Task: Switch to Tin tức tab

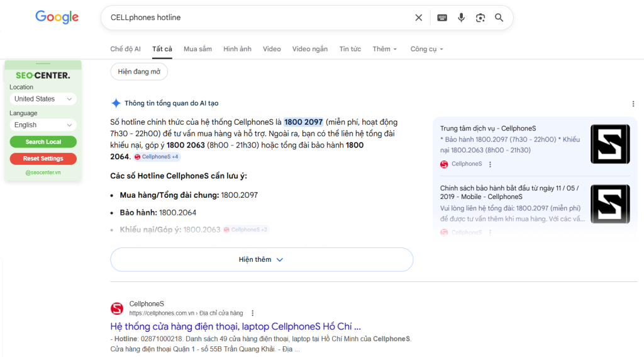Action: [x=350, y=49]
